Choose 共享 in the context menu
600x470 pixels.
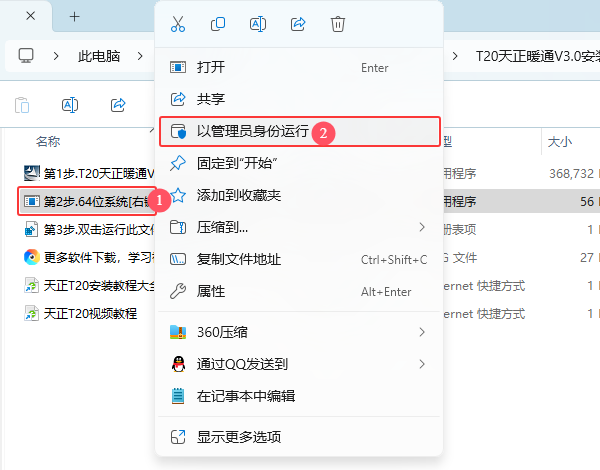click(x=299, y=99)
